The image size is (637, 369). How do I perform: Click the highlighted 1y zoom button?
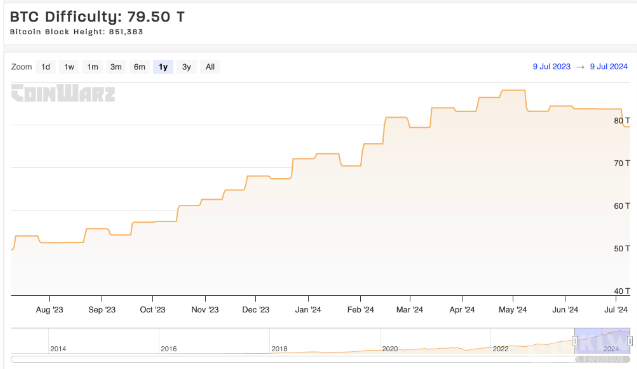163,67
